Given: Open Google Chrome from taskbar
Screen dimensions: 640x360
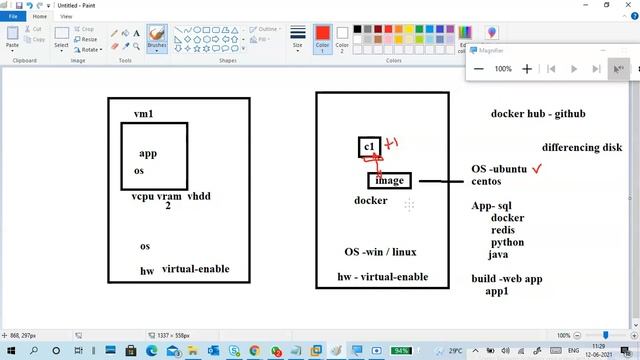Looking at the screenshot, I should pyautogui.click(x=255, y=350).
